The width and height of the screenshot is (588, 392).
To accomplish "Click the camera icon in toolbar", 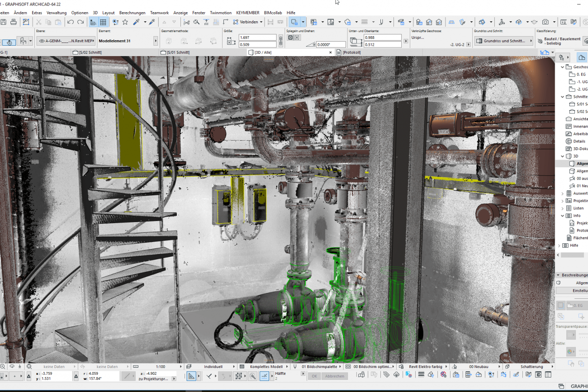I will tap(545, 22).
